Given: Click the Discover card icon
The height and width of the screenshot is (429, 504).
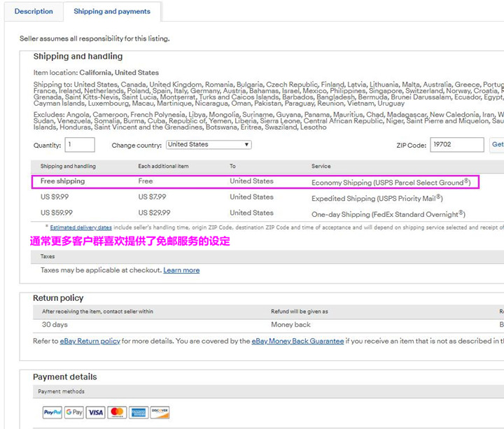Looking at the screenshot, I should [160, 412].
